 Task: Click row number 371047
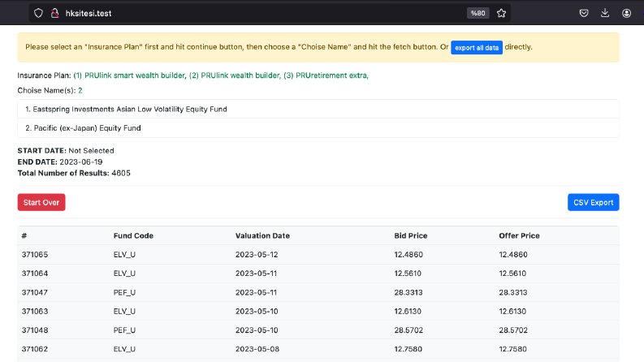[34, 292]
